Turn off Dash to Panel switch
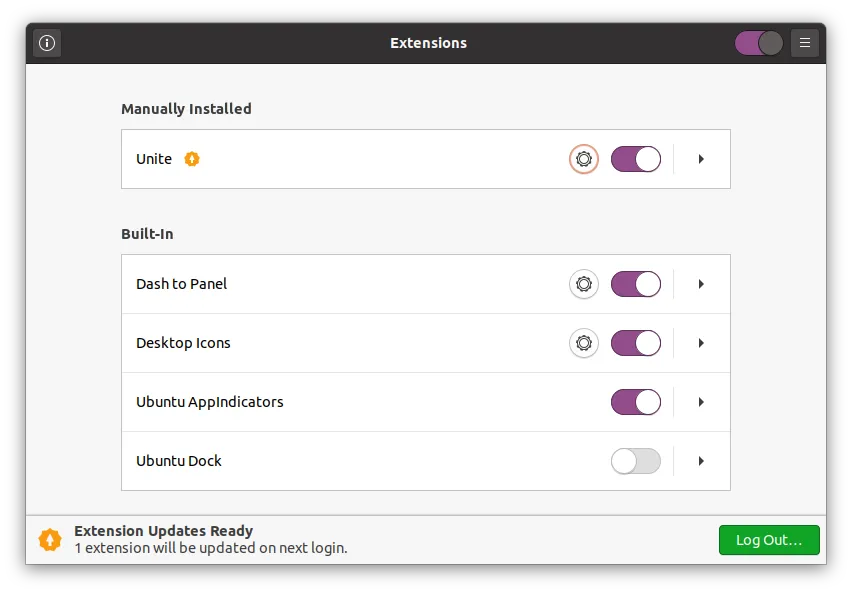 636,284
